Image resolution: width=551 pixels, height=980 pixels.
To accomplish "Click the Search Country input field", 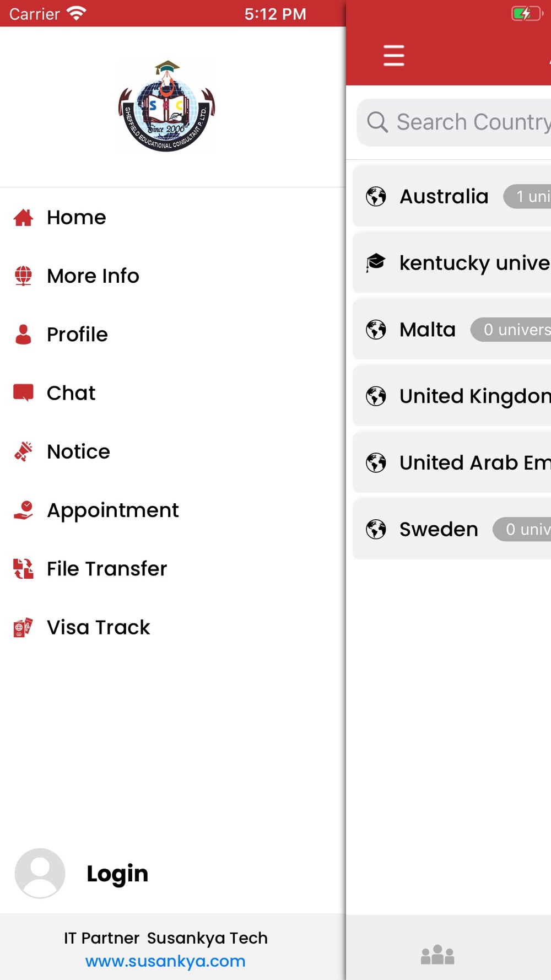I will point(454,122).
